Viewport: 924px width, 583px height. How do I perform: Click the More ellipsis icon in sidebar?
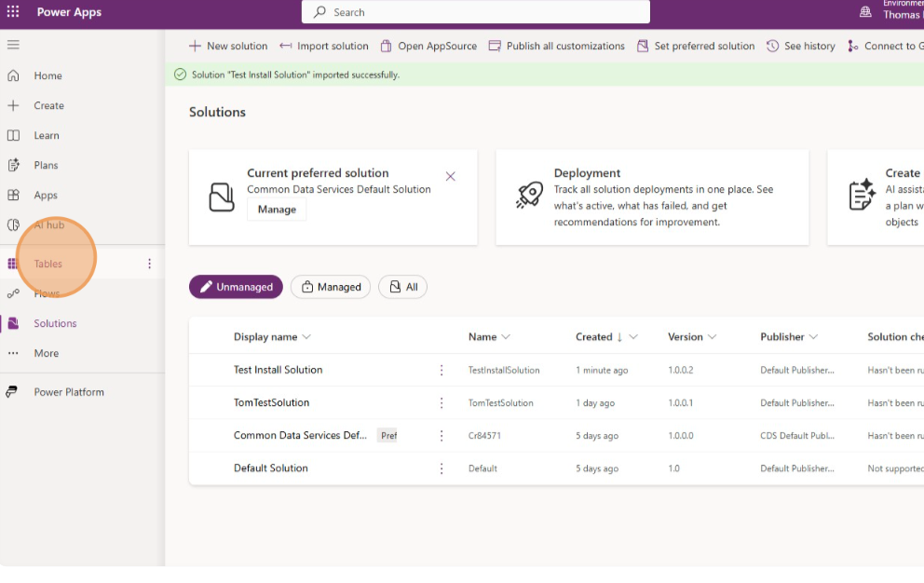(x=13, y=353)
